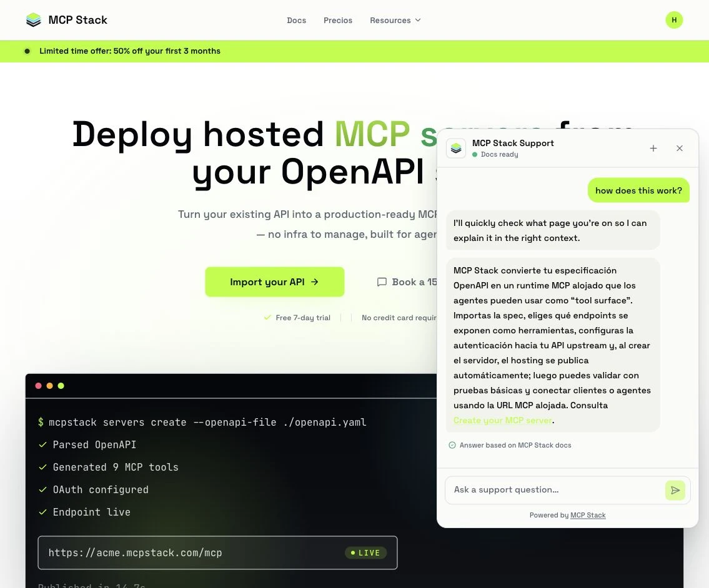Click the LIVE status badge
The image size is (709, 588).
coord(365,553)
